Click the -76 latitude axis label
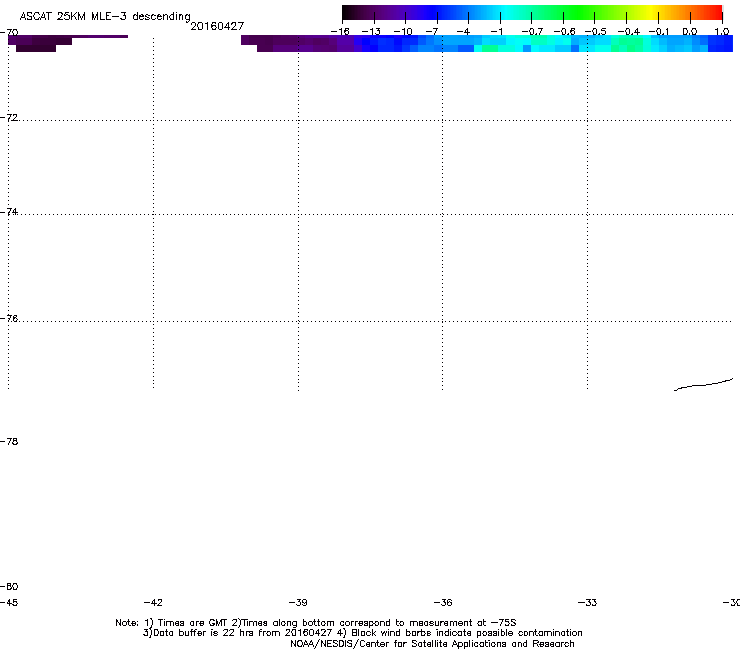The image size is (740, 650). 9,318
